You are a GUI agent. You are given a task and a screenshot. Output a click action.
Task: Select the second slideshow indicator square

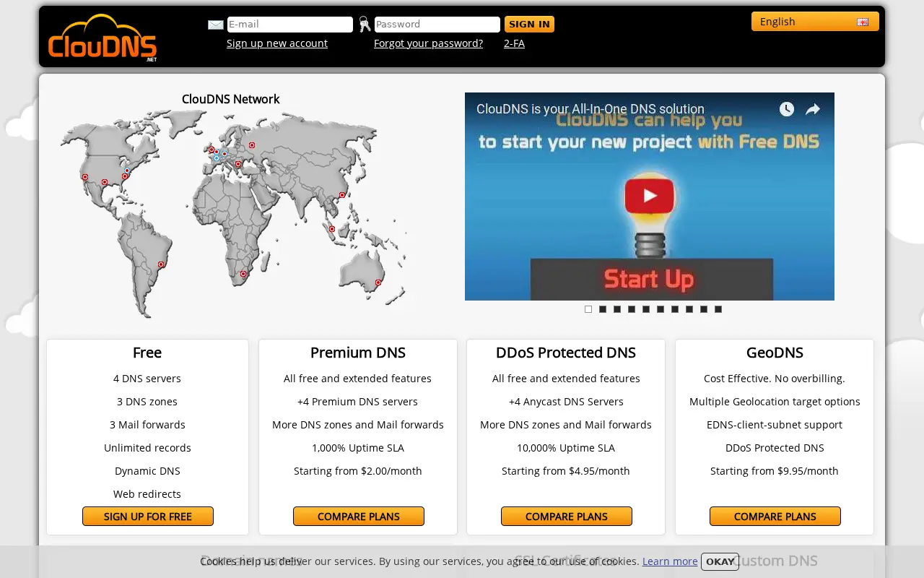[603, 309]
